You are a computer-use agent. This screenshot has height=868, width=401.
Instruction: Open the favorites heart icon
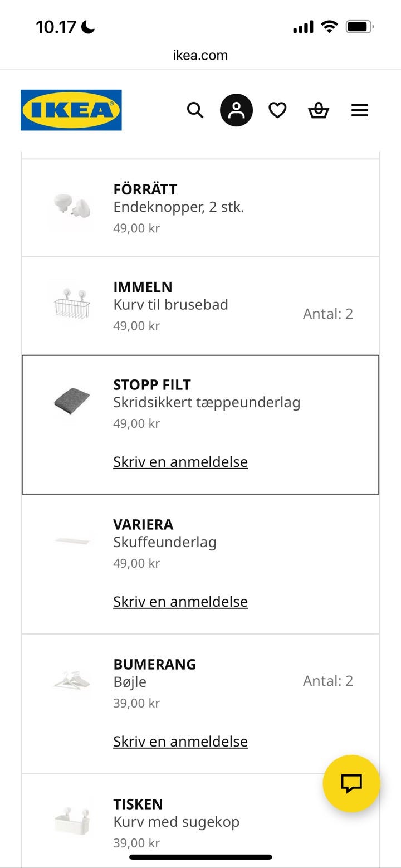(277, 110)
